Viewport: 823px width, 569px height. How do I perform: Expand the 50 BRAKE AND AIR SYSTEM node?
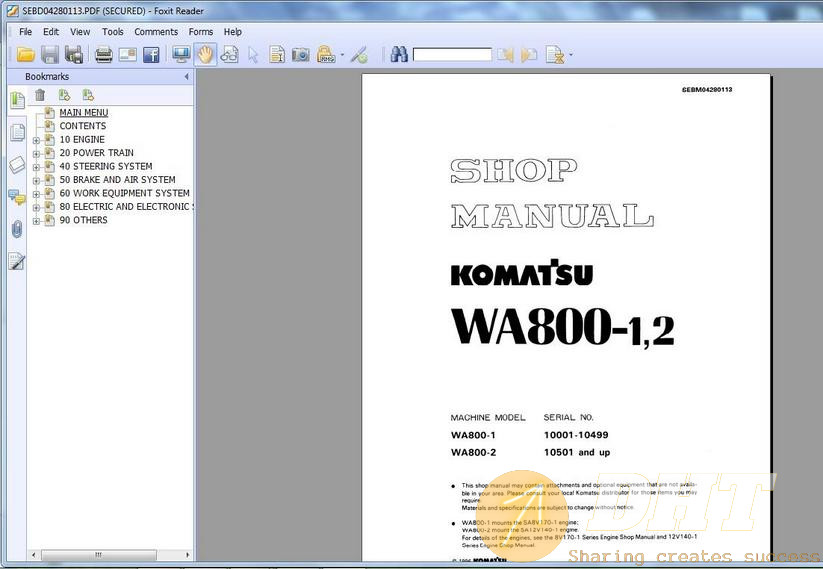click(36, 181)
